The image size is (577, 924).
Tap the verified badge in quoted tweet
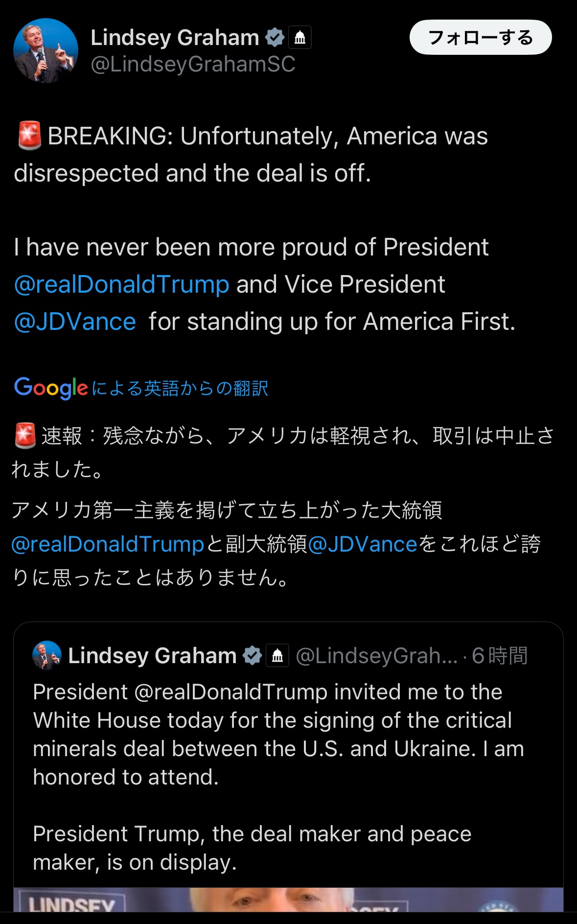tap(252, 655)
